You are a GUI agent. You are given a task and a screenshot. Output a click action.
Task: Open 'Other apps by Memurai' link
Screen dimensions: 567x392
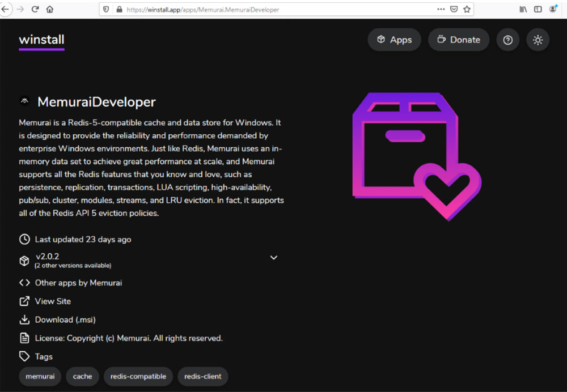[x=78, y=283]
